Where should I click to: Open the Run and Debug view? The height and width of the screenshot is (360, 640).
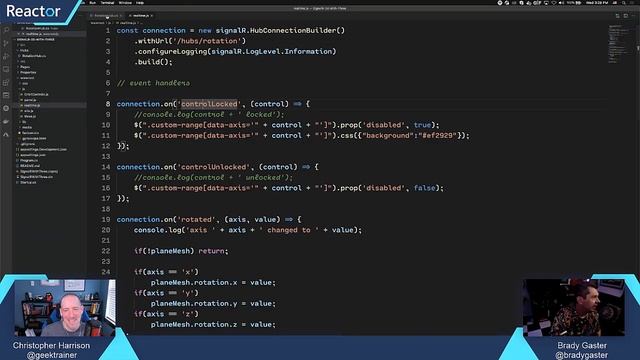[x=6, y=56]
